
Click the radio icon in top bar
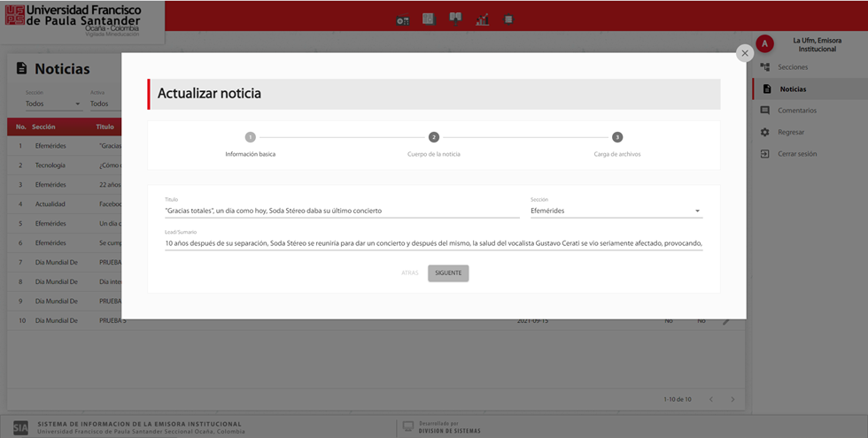pyautogui.click(x=403, y=19)
